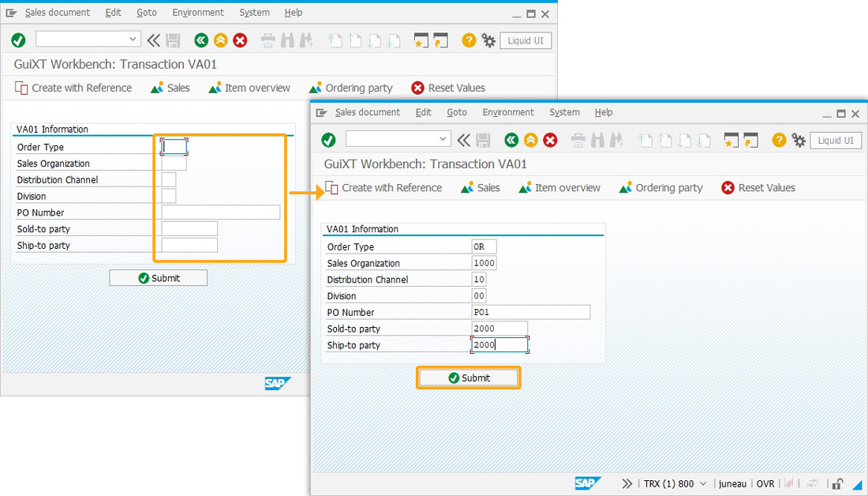This screenshot has height=496, width=868.
Task: Open Customize gear icon in back window
Action: point(488,40)
